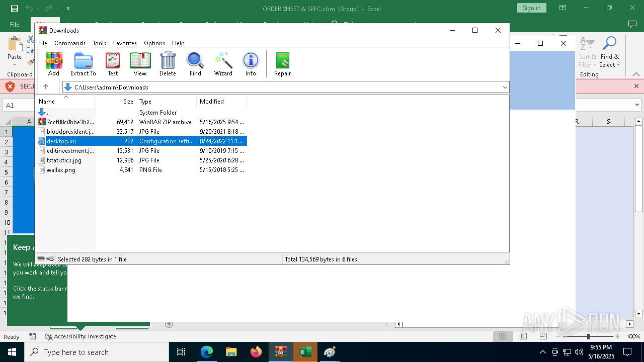Screen dimensions: 644x362
Task: Sort files by Type column header
Action: point(166,102)
